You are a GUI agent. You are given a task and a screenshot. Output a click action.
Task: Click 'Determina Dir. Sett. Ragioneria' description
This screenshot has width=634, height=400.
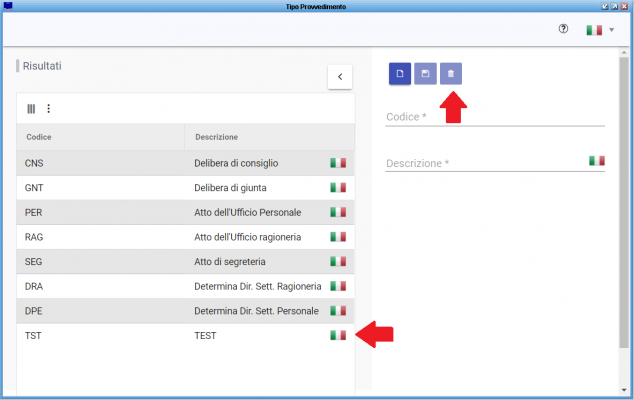click(258, 286)
